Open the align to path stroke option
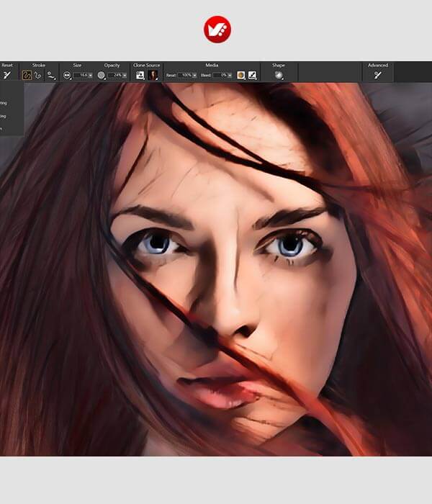The image size is (432, 504). point(51,76)
